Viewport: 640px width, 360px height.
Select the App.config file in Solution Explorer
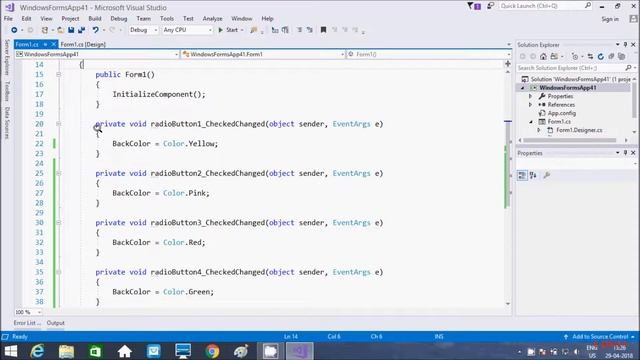[562, 113]
